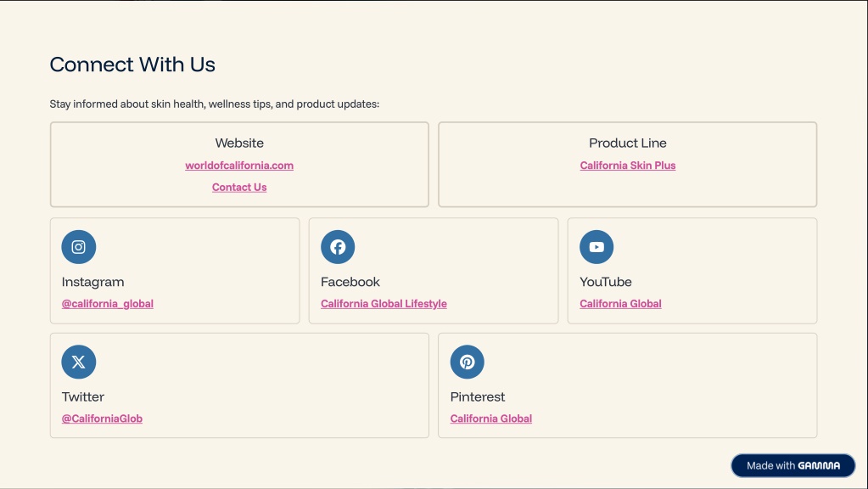Open the @california_global Instagram link

tap(108, 303)
